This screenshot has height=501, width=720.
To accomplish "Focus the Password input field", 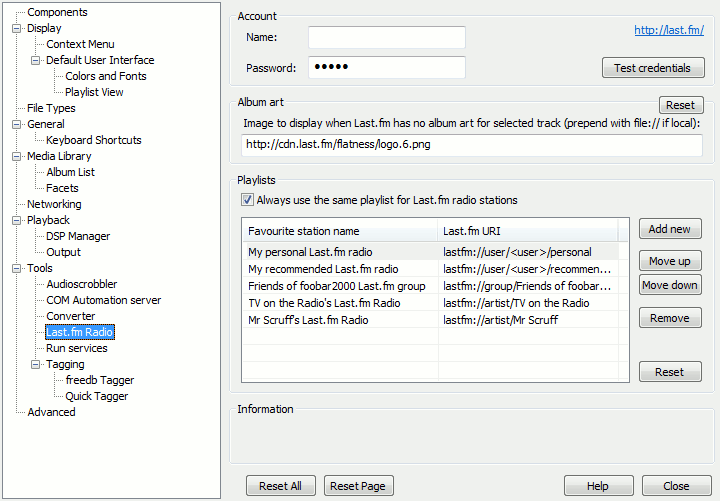I will click(387, 67).
